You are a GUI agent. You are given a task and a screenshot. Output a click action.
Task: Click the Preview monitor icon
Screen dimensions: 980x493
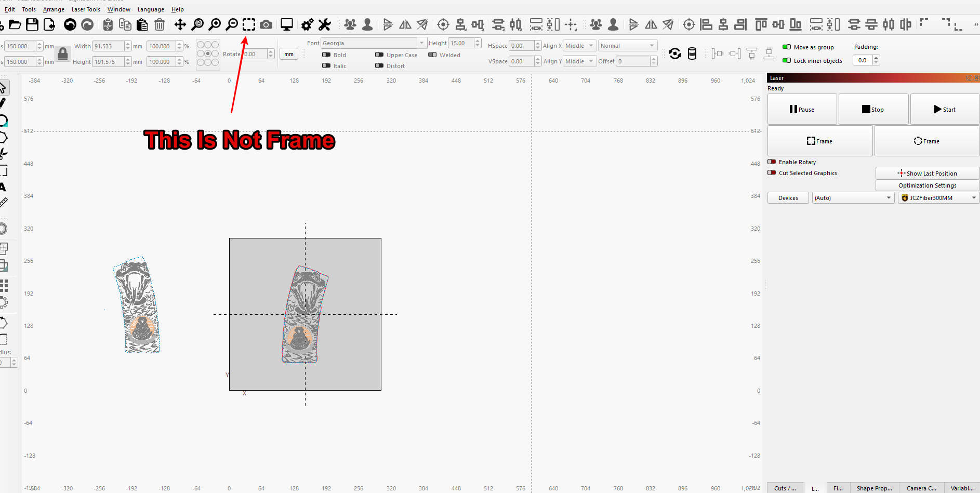pyautogui.click(x=286, y=24)
